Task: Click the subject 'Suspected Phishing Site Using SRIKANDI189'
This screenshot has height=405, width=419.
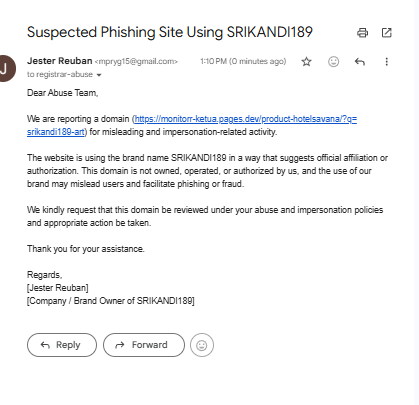Action: (170, 33)
